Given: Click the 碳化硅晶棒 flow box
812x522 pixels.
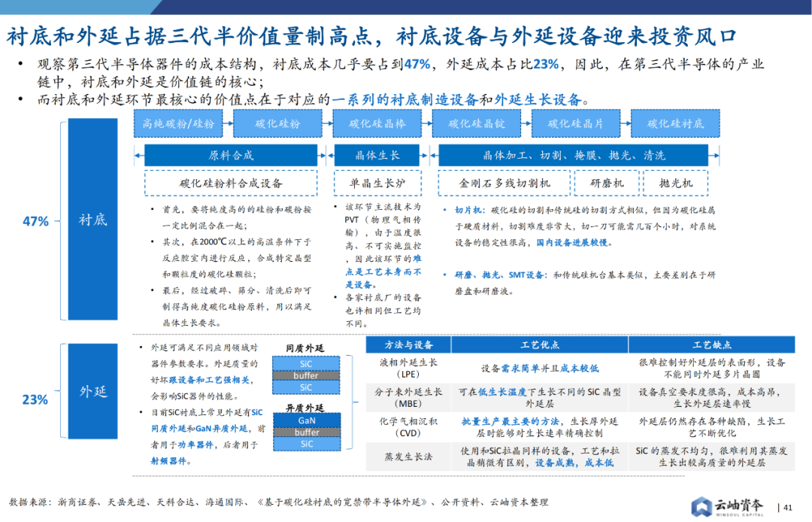Looking at the screenshot, I should click(x=377, y=123).
